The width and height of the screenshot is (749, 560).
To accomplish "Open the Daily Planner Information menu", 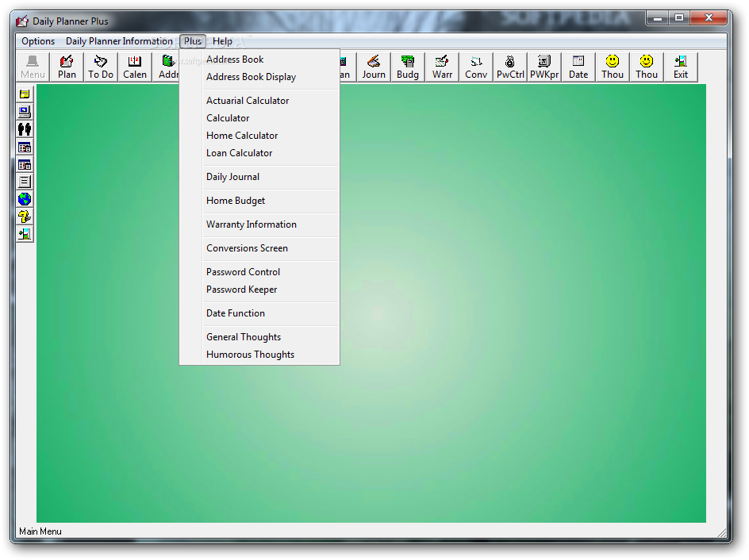I will point(119,41).
